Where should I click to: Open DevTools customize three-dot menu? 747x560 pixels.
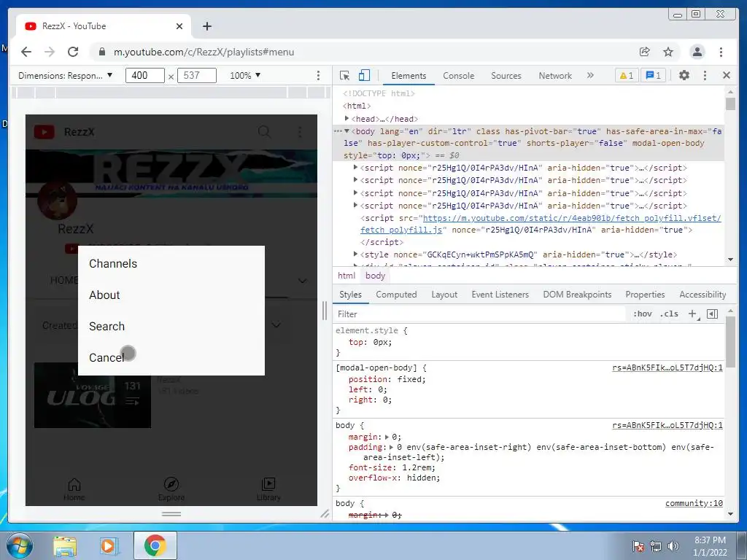[x=705, y=75]
